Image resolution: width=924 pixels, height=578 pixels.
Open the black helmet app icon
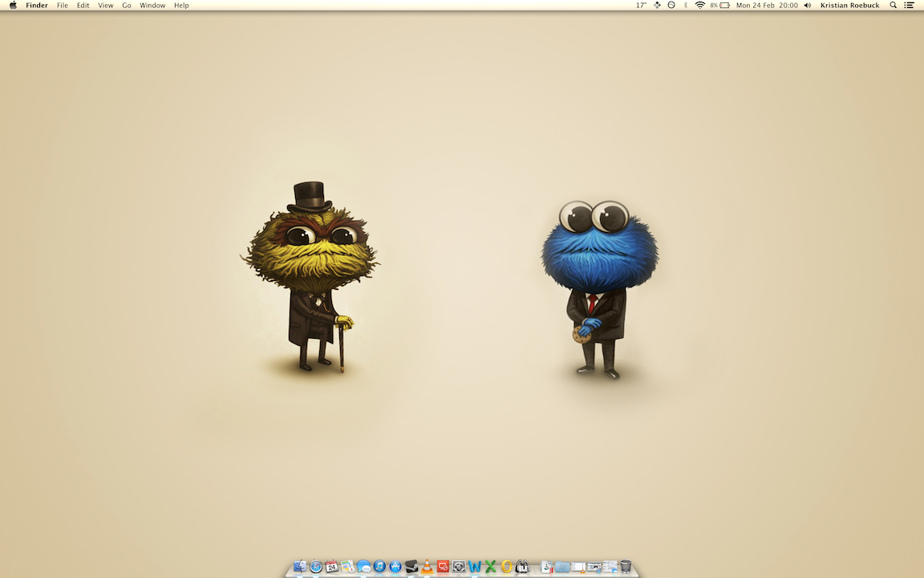point(522,566)
